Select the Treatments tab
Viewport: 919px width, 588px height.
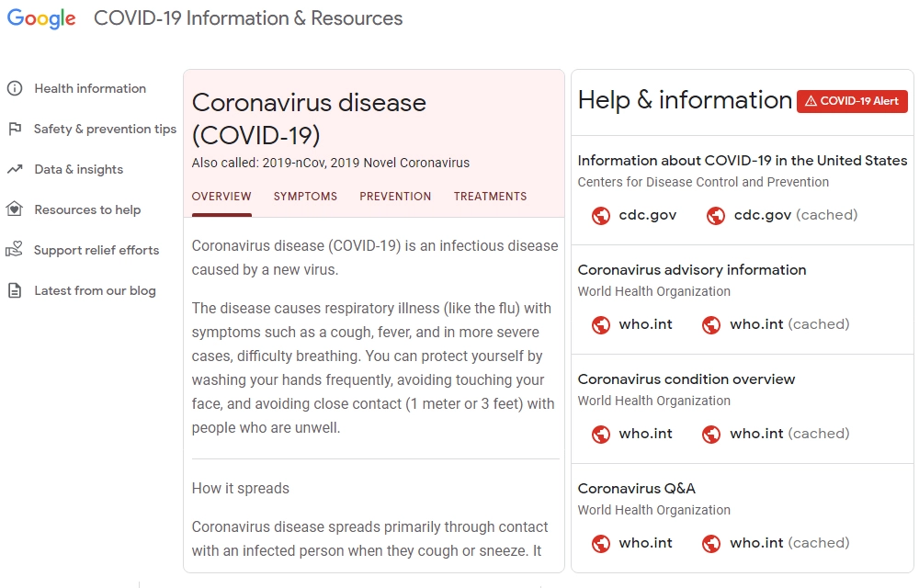coord(490,197)
